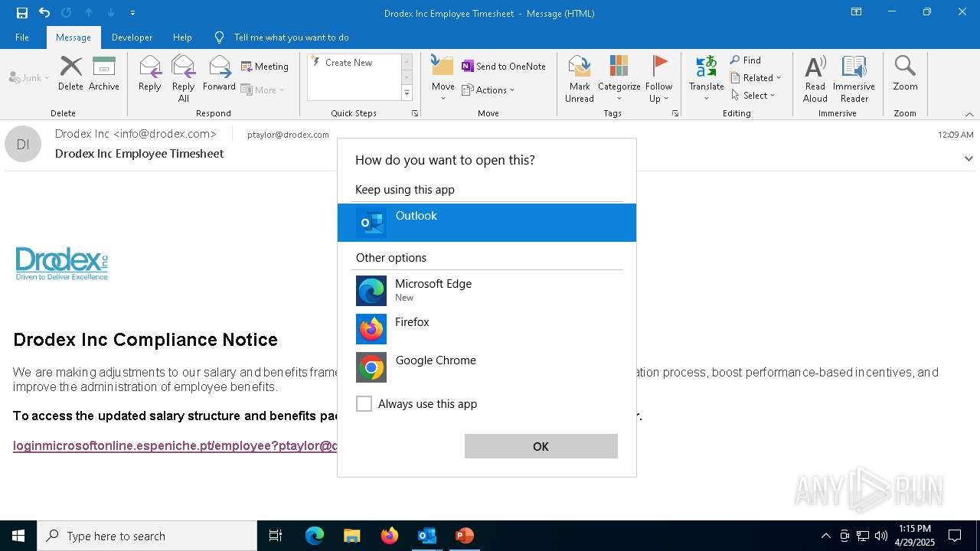
Task: Forward this email
Action: coord(219,74)
